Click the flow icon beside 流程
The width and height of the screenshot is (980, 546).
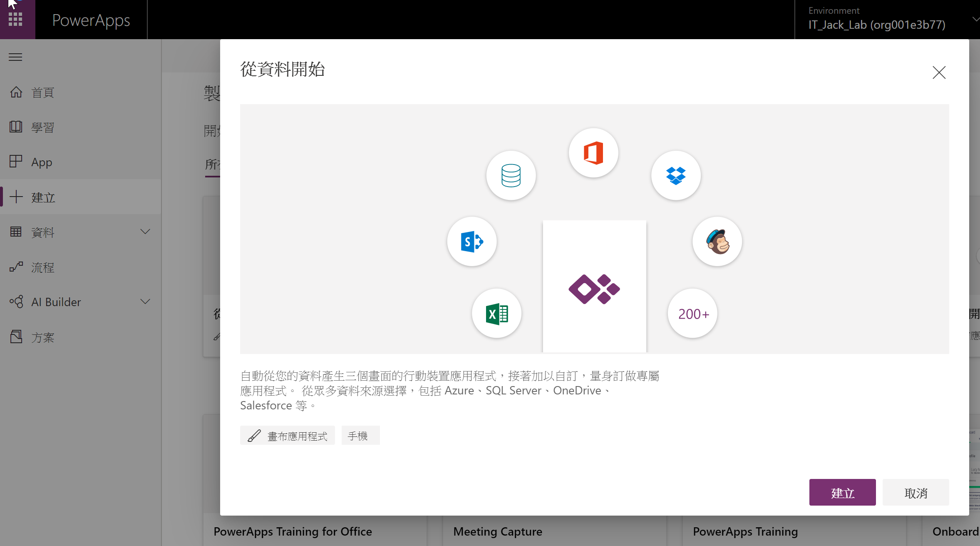pyautogui.click(x=16, y=267)
